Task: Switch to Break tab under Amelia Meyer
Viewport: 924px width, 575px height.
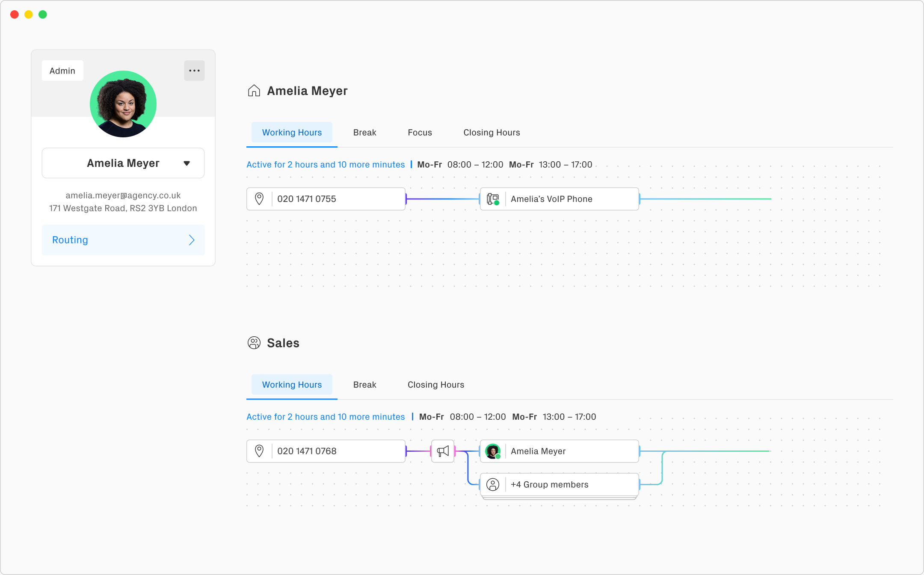Action: (365, 133)
